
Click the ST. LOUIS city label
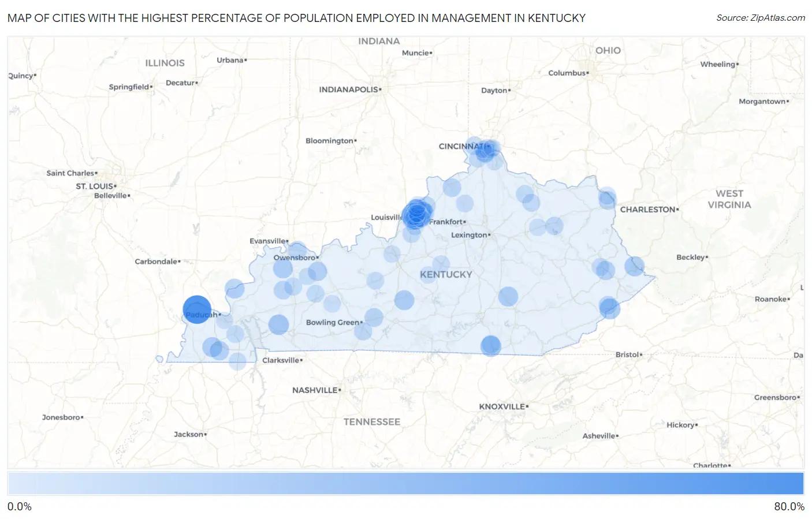coord(95,186)
